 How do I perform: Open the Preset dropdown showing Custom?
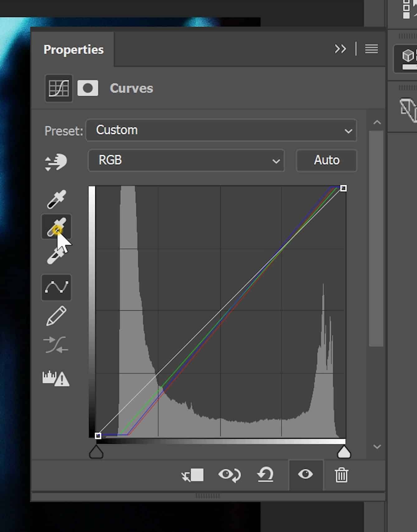(x=221, y=130)
